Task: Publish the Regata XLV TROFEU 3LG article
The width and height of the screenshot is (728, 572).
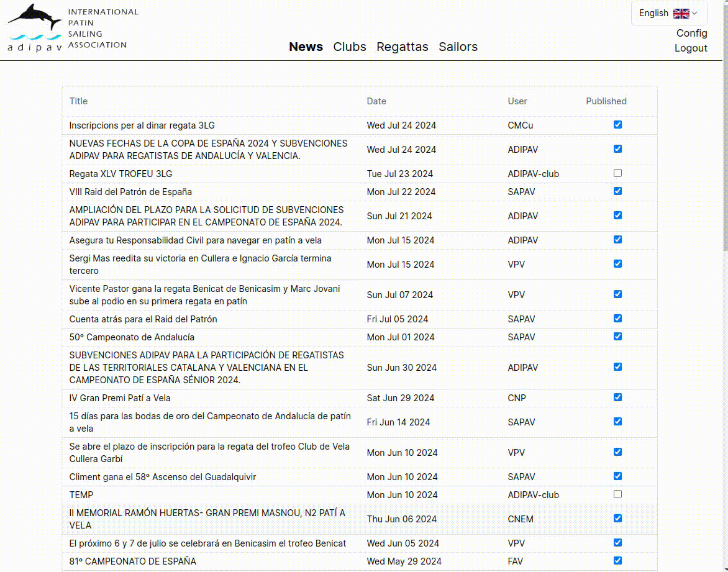Action: click(617, 173)
